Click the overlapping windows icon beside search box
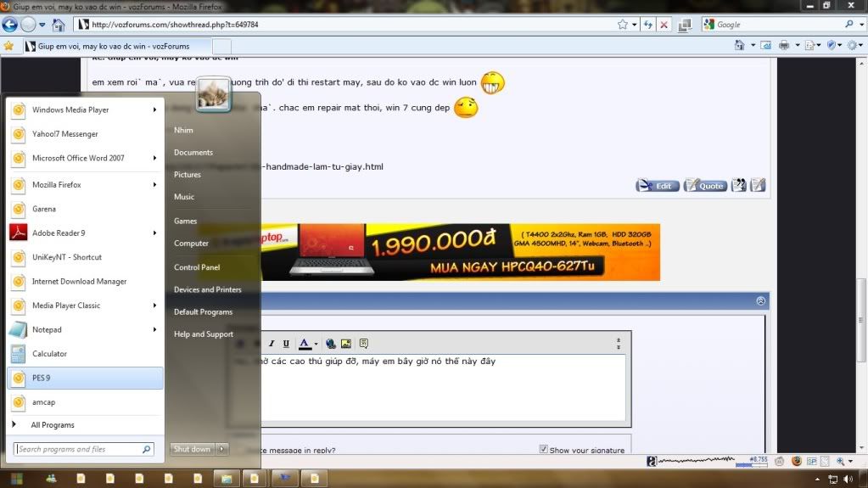The height and width of the screenshot is (488, 868). pos(685,25)
